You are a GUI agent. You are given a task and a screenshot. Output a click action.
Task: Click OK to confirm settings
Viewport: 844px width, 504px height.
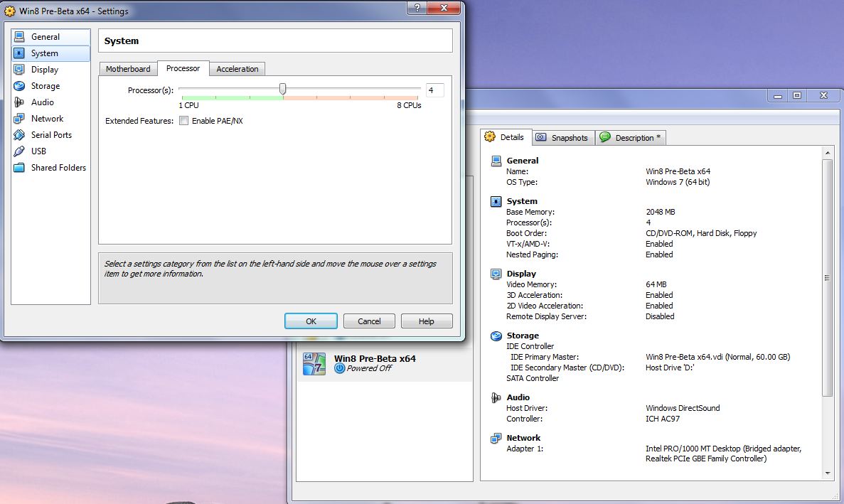point(311,321)
